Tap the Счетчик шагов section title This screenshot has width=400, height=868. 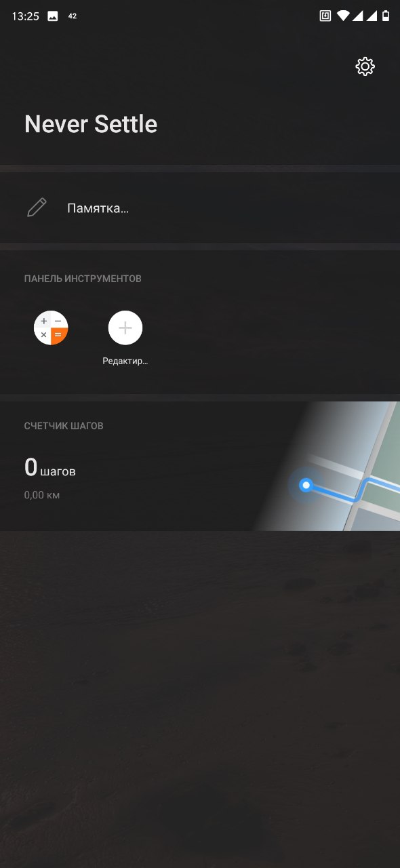click(64, 426)
